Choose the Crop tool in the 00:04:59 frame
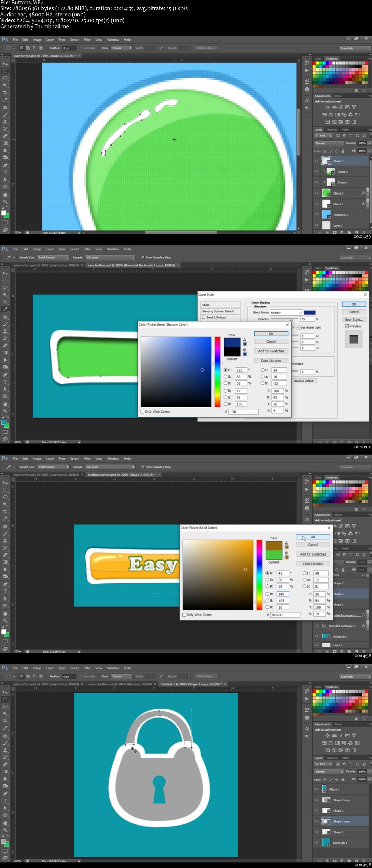 pos(5,92)
